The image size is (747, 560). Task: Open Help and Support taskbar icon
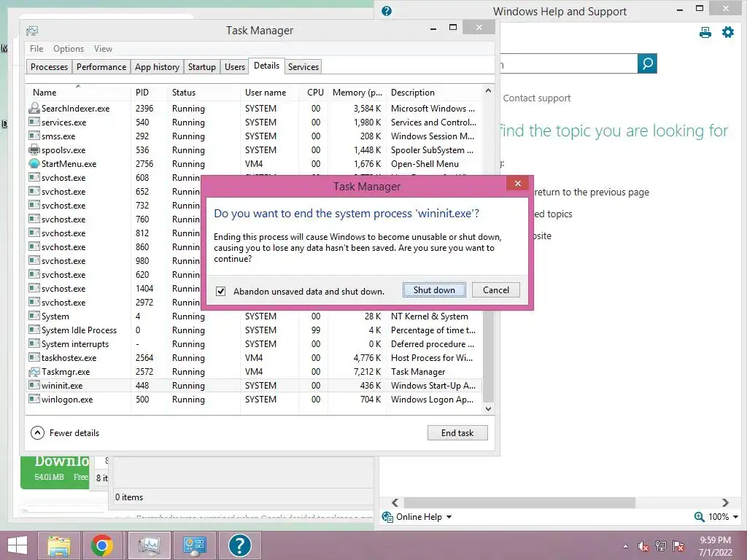coord(239,545)
